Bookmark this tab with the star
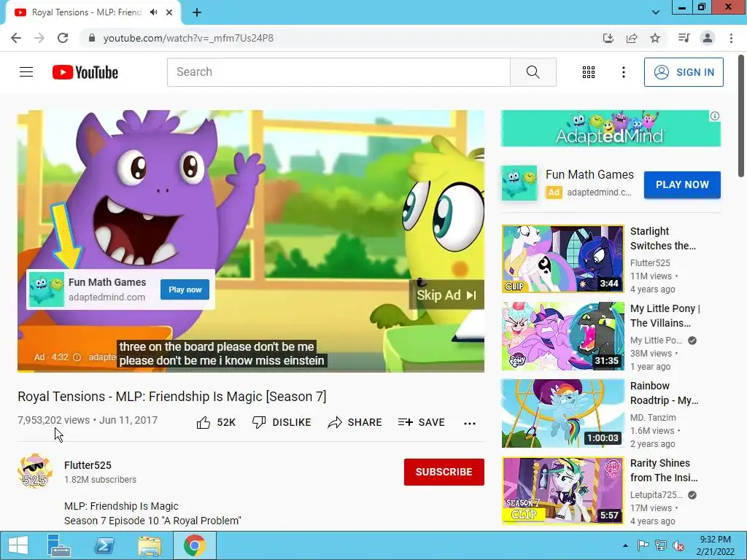The image size is (747, 560). (x=655, y=38)
